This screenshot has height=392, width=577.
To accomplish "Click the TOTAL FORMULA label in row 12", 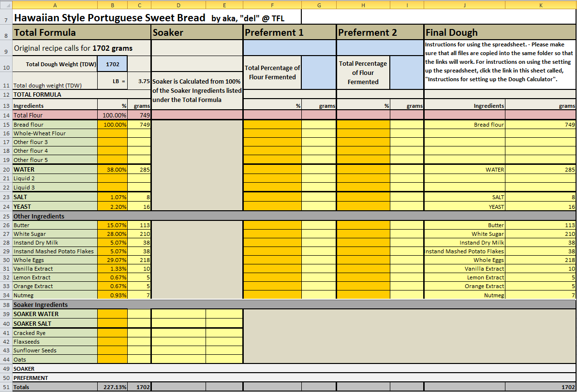I will [37, 95].
